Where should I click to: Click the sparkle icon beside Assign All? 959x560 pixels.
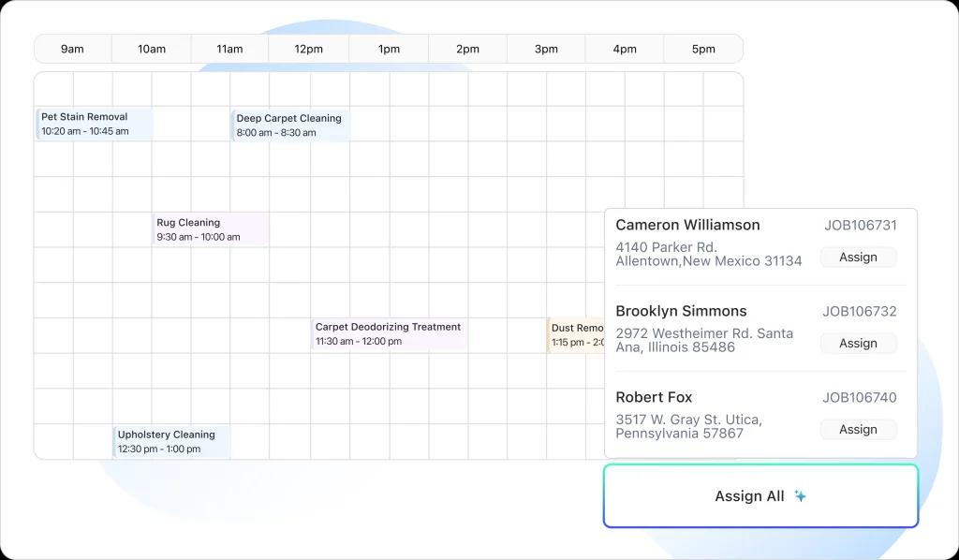point(800,496)
